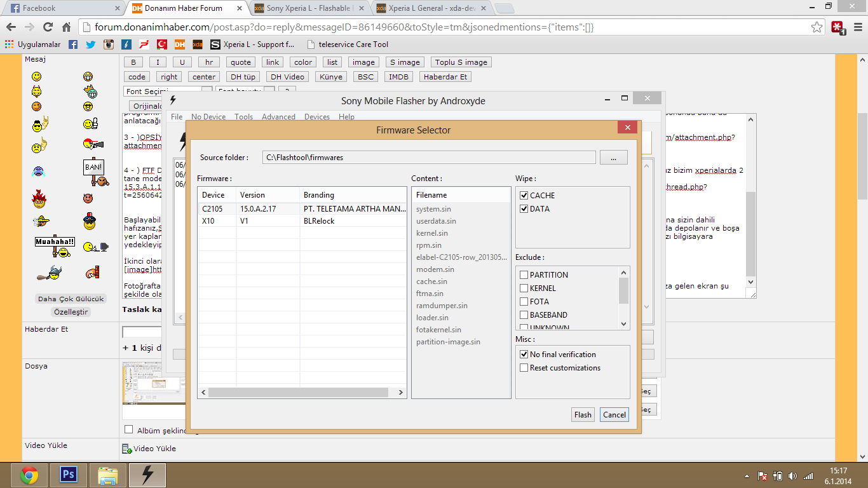Open the Instagram bookmark icon

(x=109, y=44)
